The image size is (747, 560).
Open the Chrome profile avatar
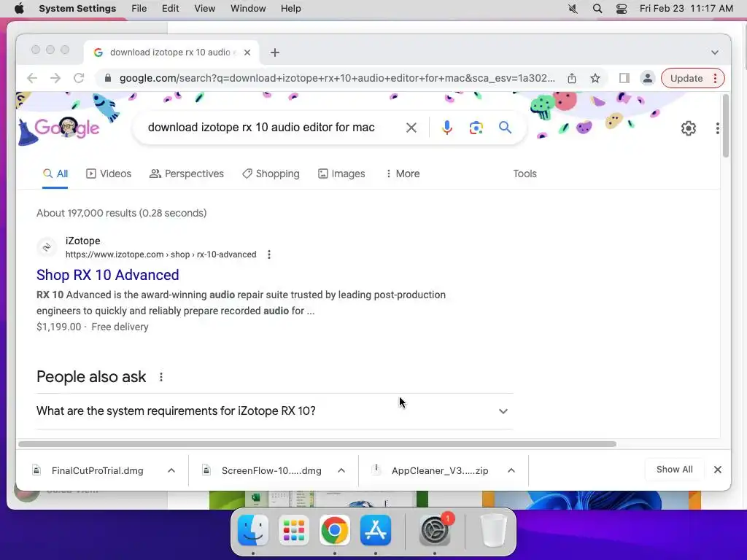coord(648,78)
